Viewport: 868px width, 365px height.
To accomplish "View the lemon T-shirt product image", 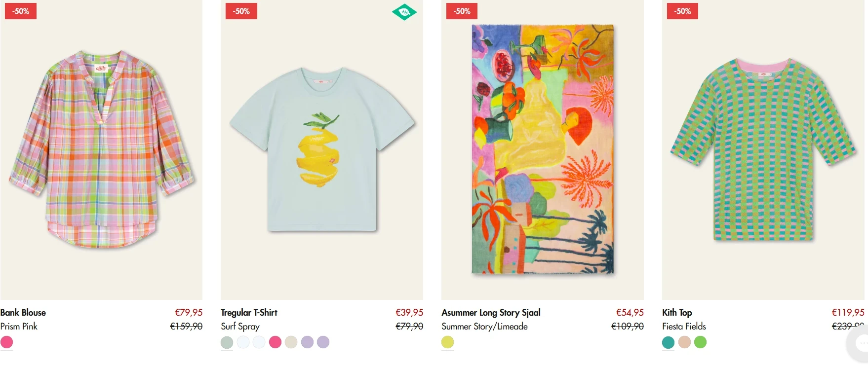I will point(322,148).
